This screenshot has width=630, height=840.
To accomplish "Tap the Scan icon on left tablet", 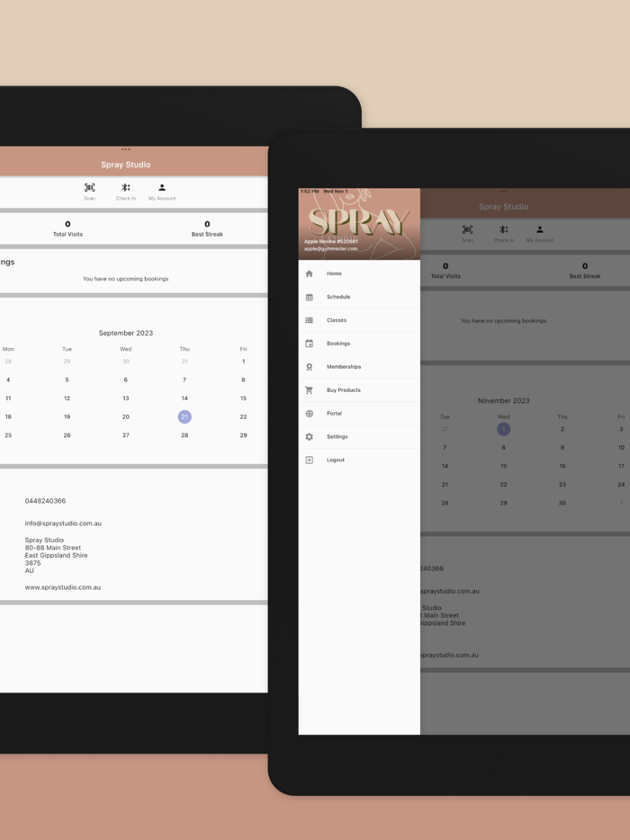I will coord(89,187).
